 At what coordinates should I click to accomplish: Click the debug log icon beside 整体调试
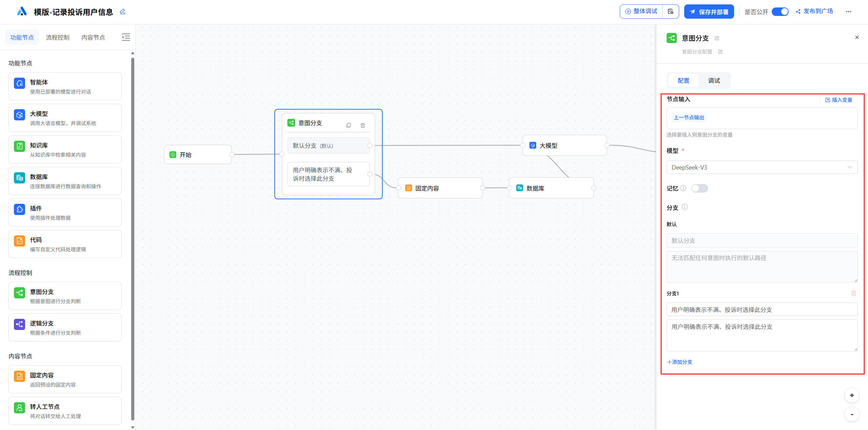pos(670,12)
